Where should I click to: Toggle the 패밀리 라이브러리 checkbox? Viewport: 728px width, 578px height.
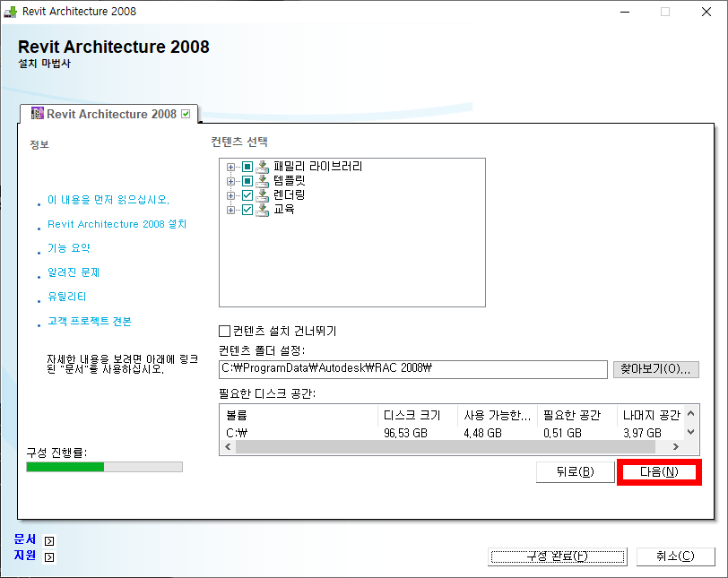point(247,167)
